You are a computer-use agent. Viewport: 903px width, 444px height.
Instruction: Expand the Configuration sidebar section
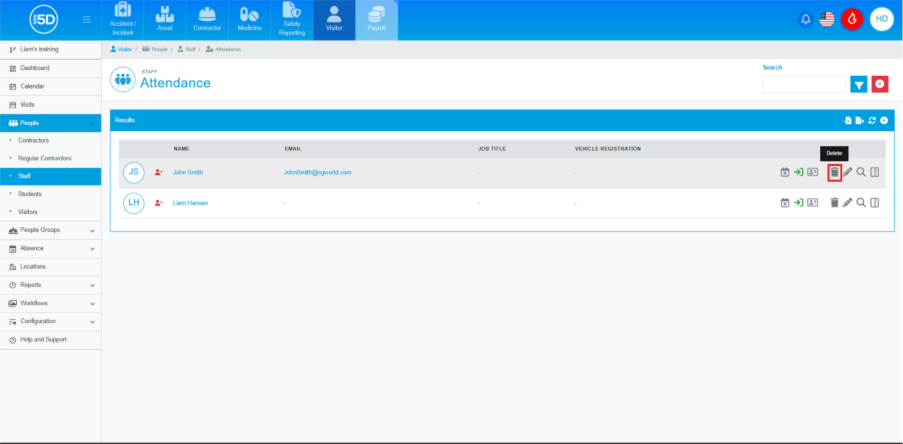50,321
